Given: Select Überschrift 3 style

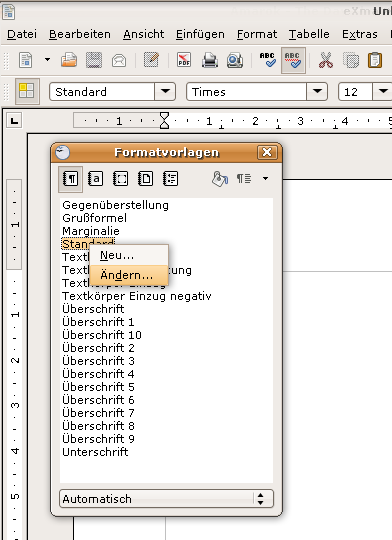Looking at the screenshot, I should click(x=98, y=361).
